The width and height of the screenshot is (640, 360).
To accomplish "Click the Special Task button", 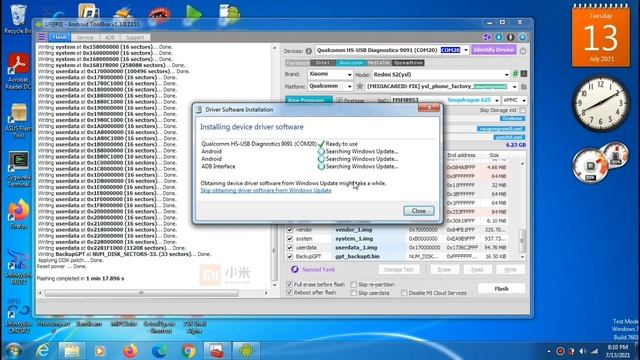I will pyautogui.click(x=313, y=269).
